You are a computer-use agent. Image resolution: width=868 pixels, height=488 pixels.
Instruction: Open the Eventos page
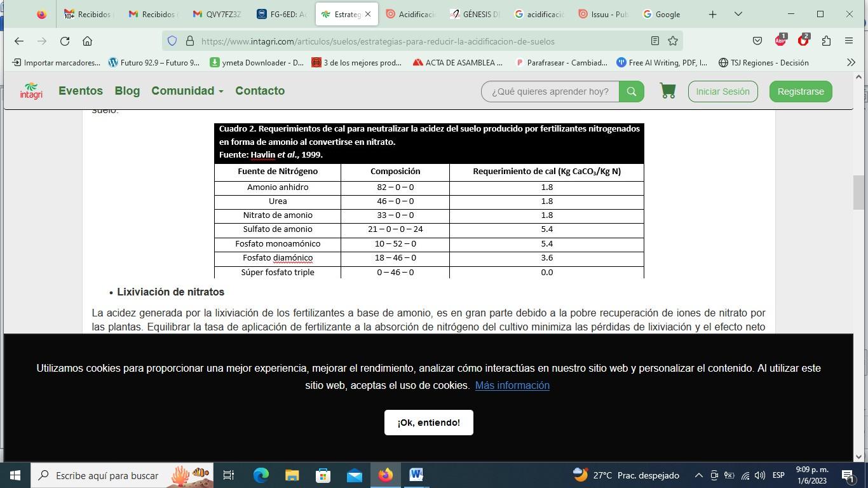coord(81,91)
